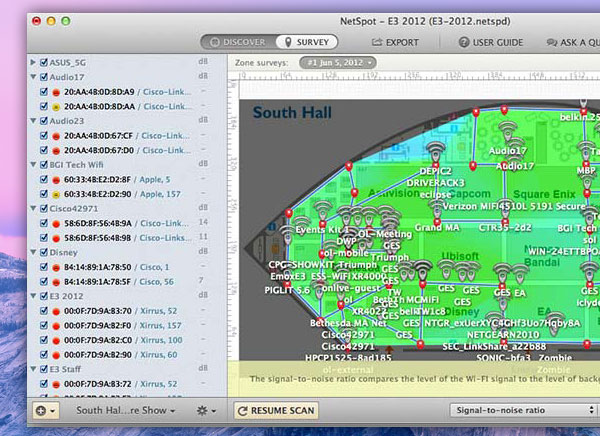Open the User Guide

[491, 42]
